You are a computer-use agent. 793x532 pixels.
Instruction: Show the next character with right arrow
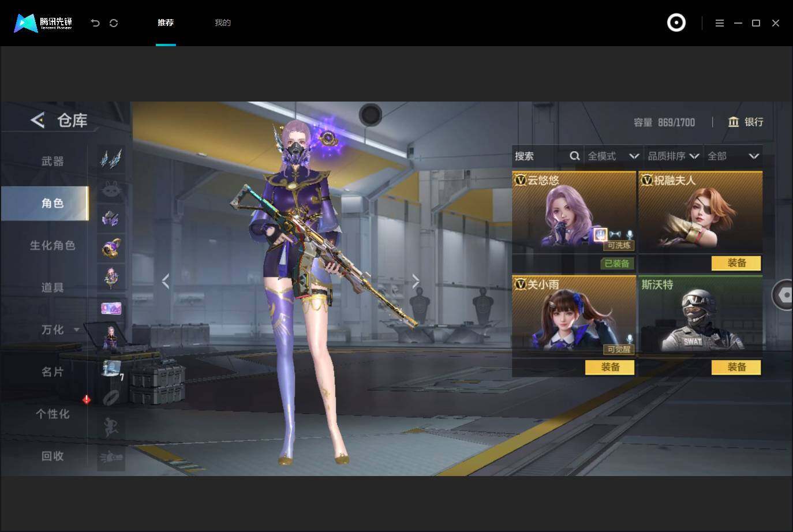[x=416, y=282]
